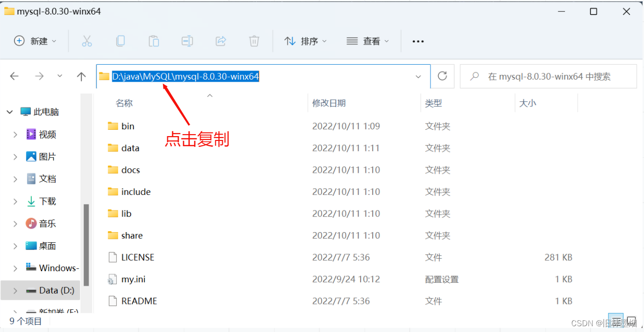Sort by 类型 column header
644x332 pixels.
click(x=434, y=103)
